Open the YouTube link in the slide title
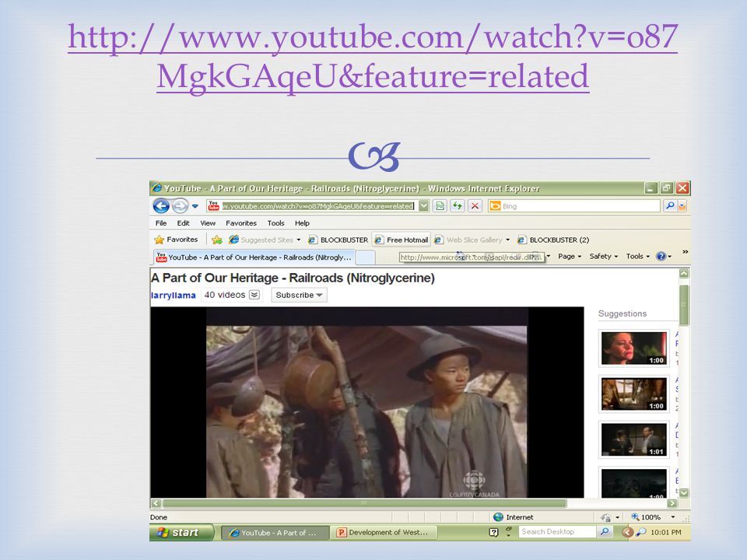Screen dimensions: 747x560 click(x=373, y=56)
